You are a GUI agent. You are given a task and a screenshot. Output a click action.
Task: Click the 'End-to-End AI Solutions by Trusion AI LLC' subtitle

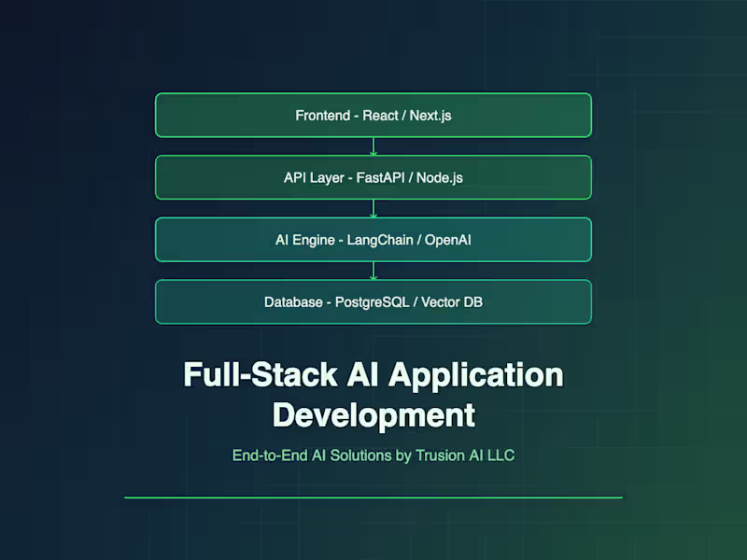pyautogui.click(x=373, y=455)
